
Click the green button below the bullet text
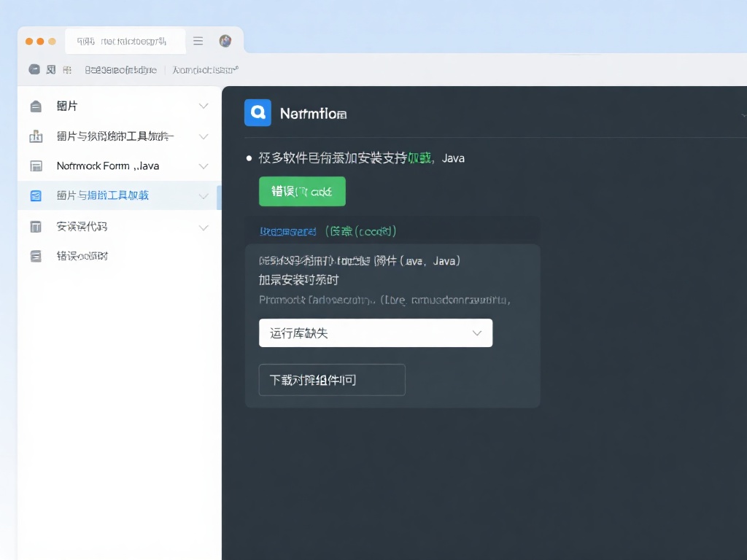point(302,191)
